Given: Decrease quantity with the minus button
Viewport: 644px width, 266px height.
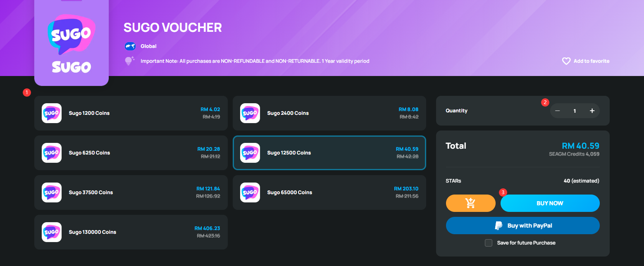Looking at the screenshot, I should tap(558, 111).
